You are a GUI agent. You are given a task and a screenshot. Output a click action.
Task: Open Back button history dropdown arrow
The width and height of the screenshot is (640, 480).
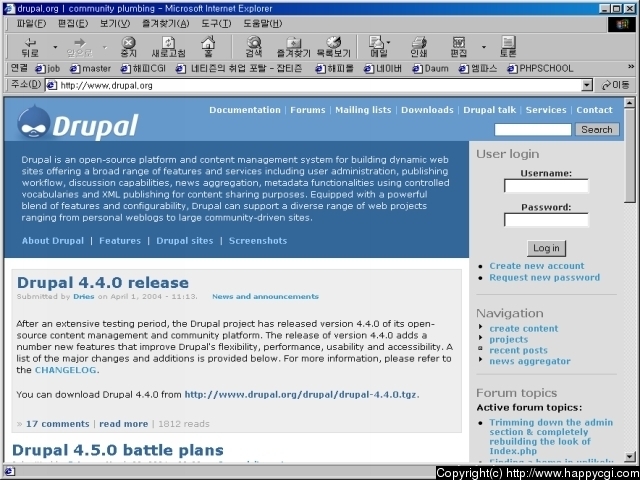(55, 47)
